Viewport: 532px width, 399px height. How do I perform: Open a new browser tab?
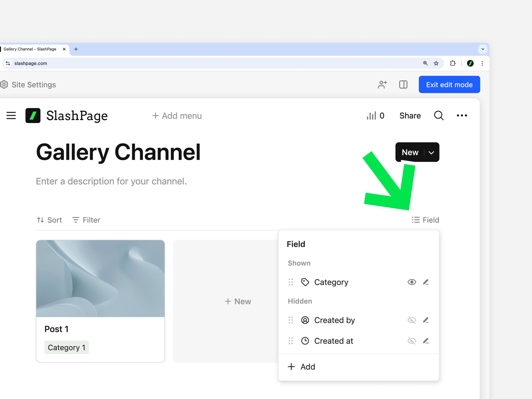[76, 49]
